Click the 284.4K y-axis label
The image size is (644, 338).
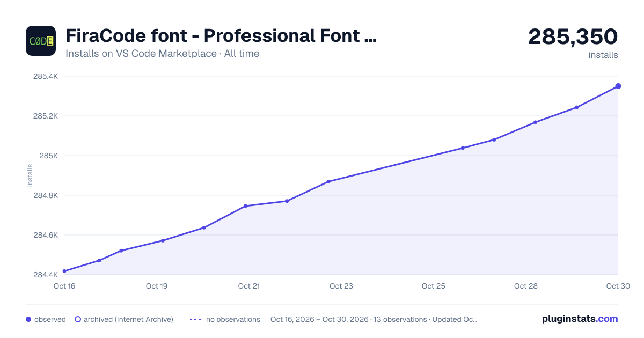[46, 275]
